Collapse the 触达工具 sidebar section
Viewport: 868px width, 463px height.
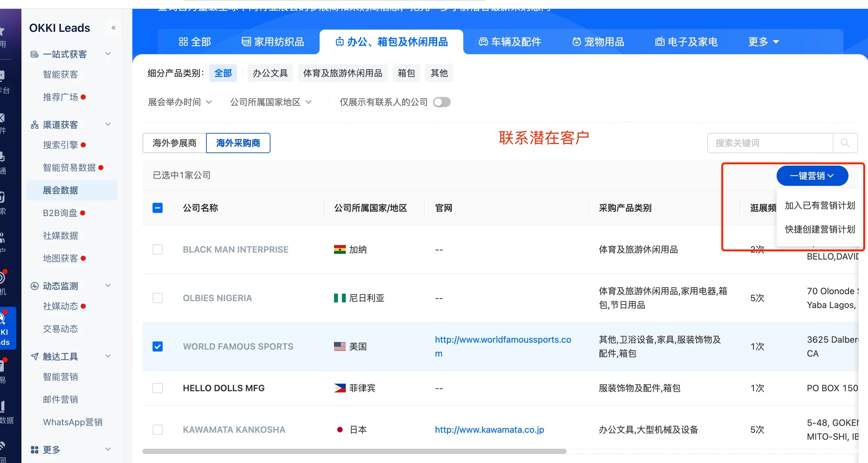point(108,356)
